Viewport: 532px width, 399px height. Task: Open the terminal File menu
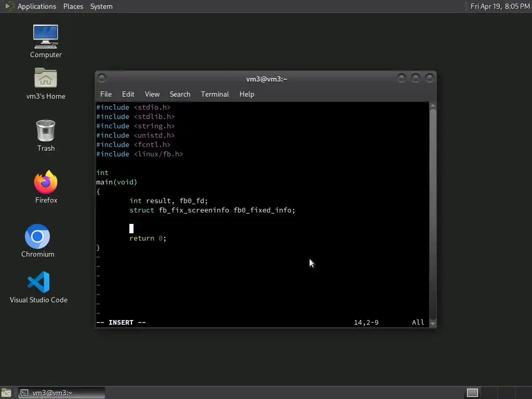106,95
